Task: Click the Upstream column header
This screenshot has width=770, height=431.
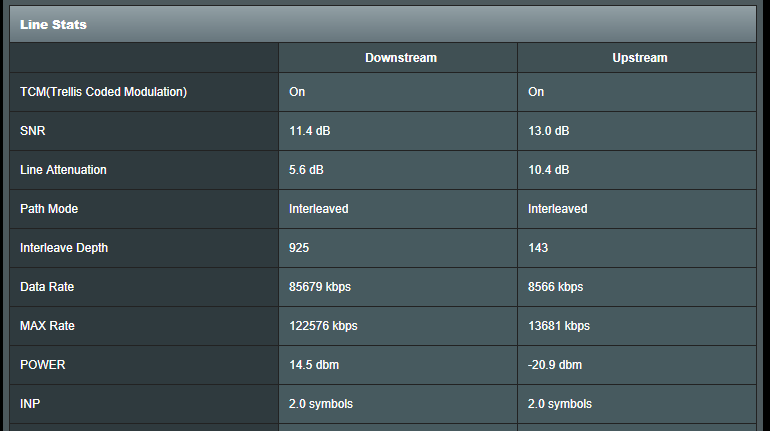Action: point(639,58)
